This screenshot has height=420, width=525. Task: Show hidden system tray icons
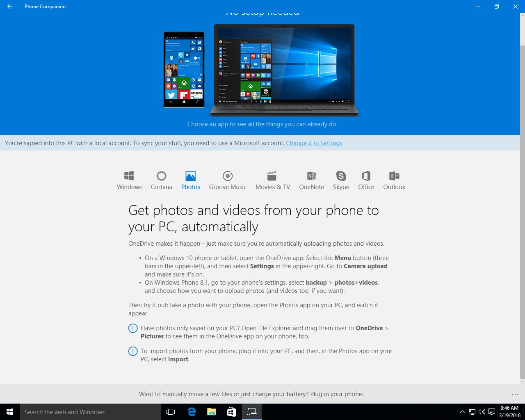[x=462, y=412]
